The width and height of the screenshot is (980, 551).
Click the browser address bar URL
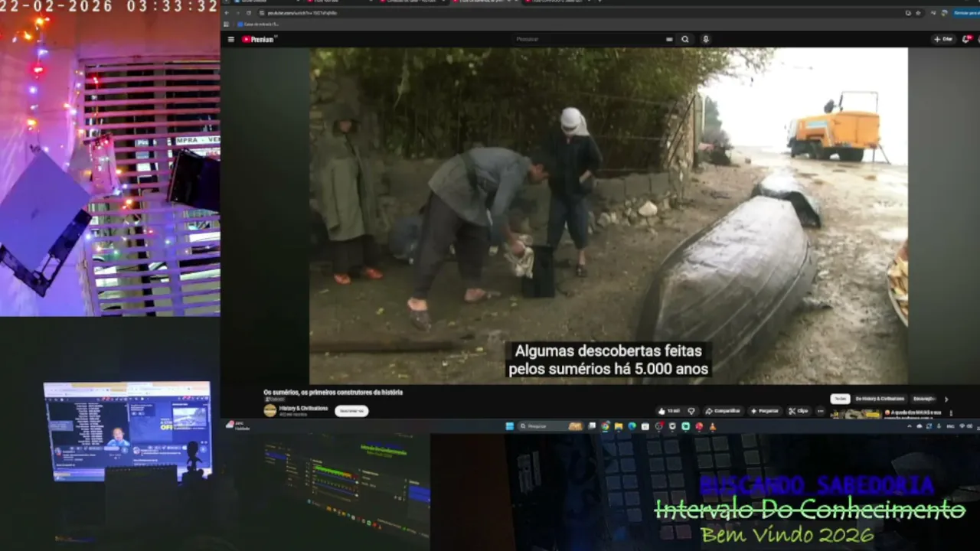pos(302,13)
